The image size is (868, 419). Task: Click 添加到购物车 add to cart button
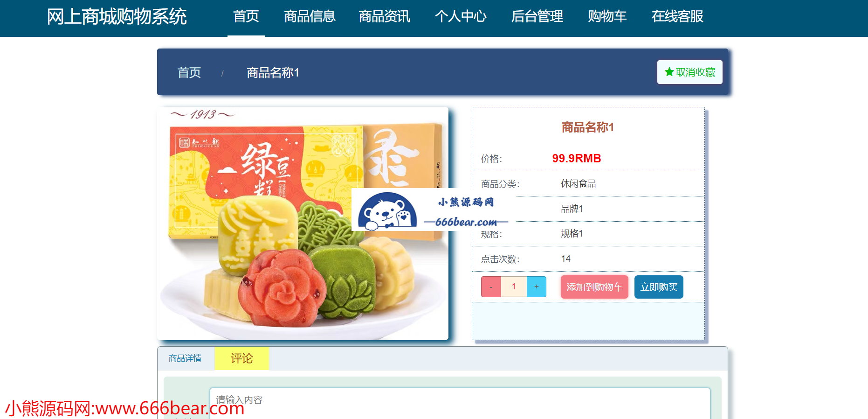tap(594, 287)
